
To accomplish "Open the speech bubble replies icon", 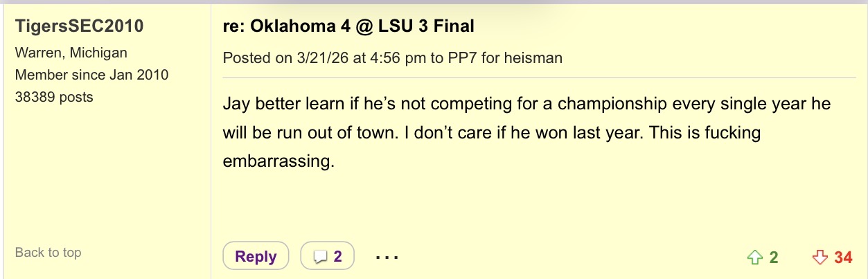I will click(x=320, y=257).
